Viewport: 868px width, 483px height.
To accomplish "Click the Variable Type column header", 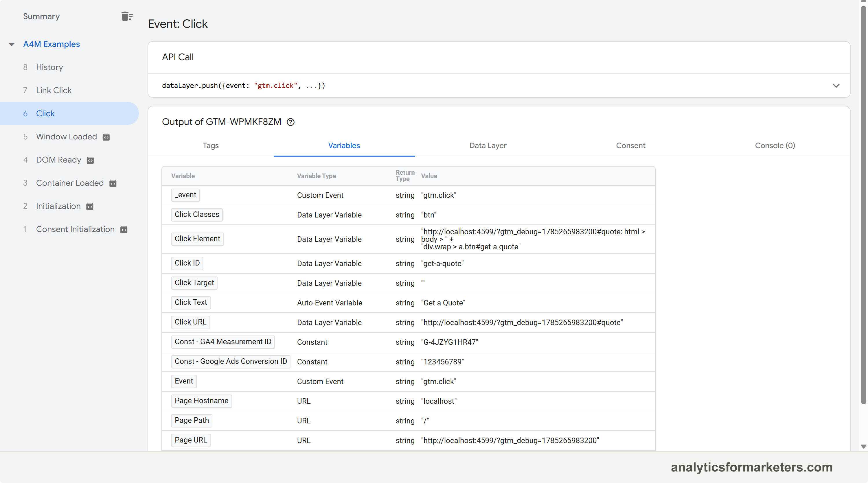I will coord(317,176).
